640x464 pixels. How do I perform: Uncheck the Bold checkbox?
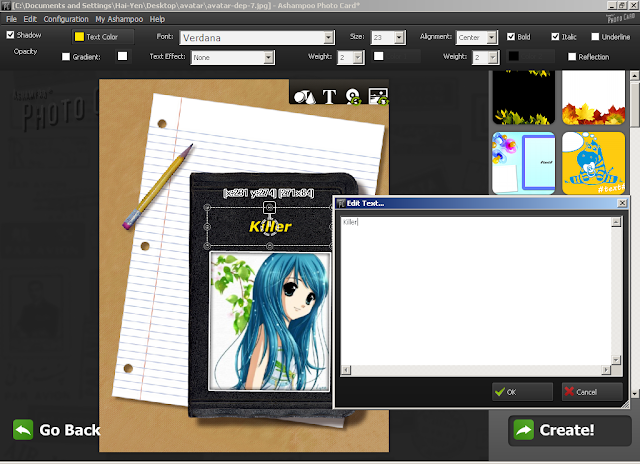[511, 37]
